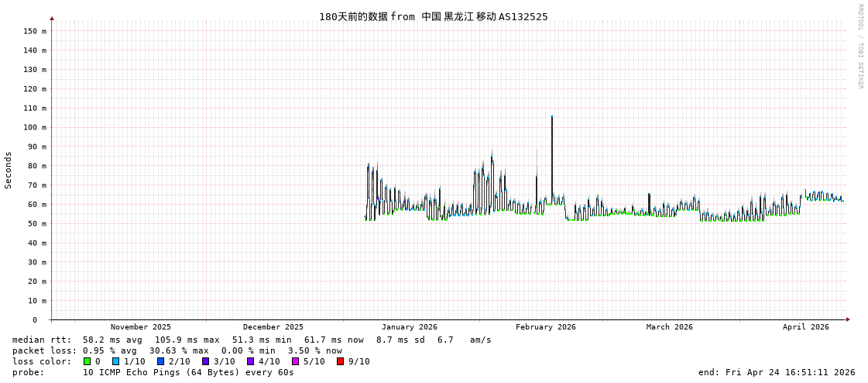Click the graph title mentioning AS132525
Screen dimensions: 868x383
pos(433,16)
